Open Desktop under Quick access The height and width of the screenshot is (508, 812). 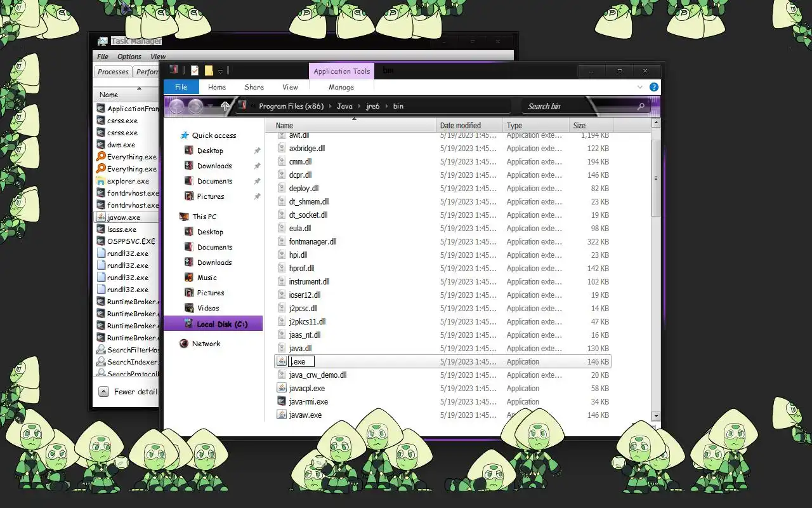click(x=210, y=150)
